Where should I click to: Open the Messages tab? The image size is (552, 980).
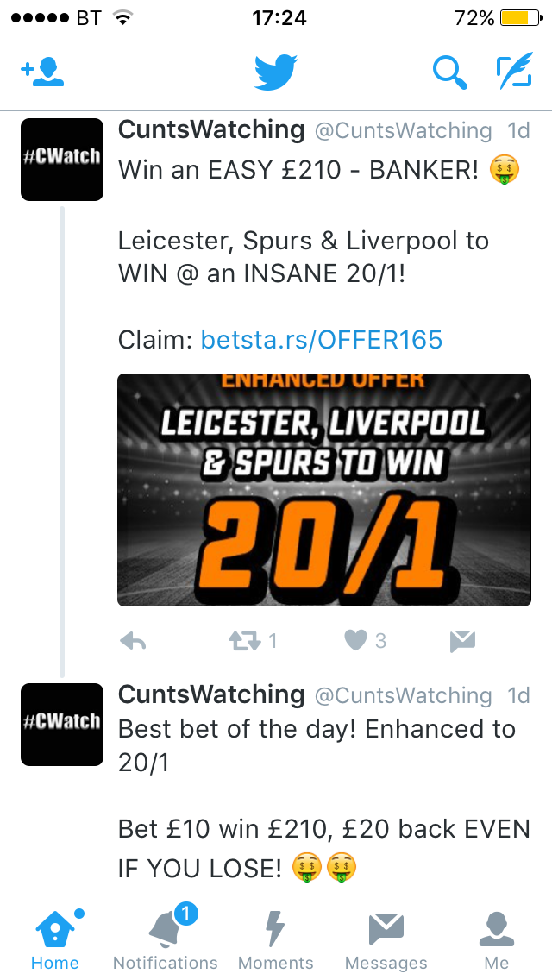(x=386, y=939)
